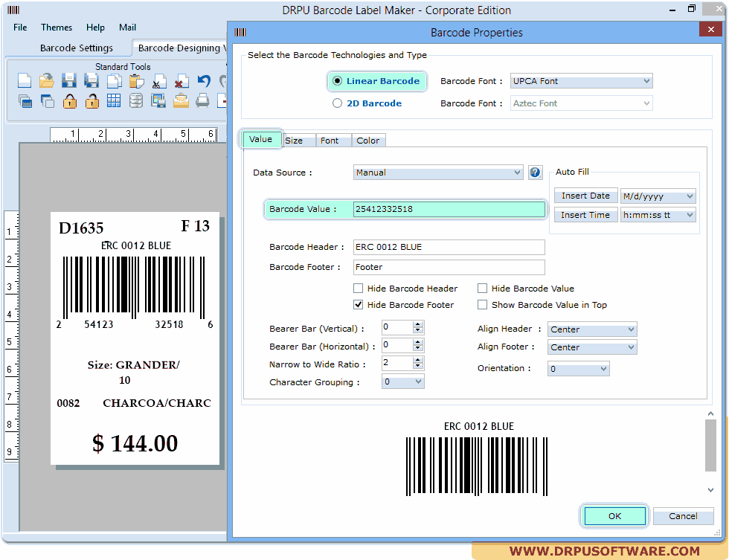
Task: Open the Mail menu
Action: coord(127,28)
